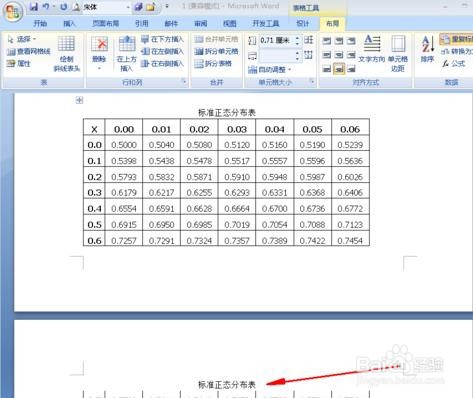Screen dimensions: 473x398
Task: Toggle 查看网格线 (View Gridlines)
Action: point(29,51)
